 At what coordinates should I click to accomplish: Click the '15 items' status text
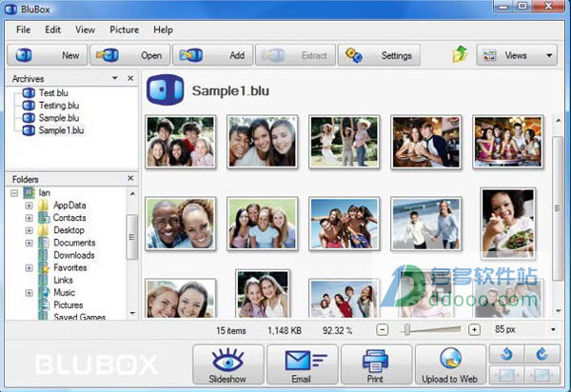(231, 330)
